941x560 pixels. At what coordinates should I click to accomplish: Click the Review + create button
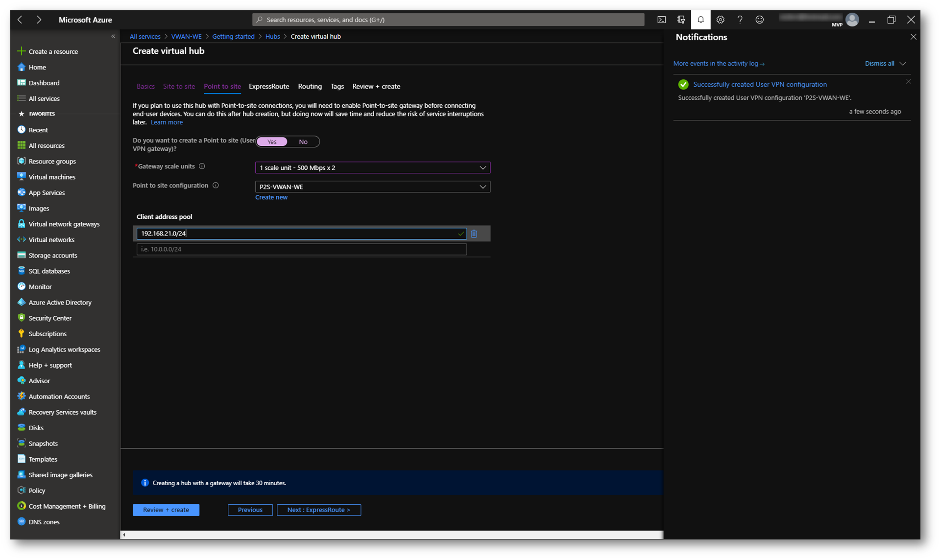click(166, 510)
